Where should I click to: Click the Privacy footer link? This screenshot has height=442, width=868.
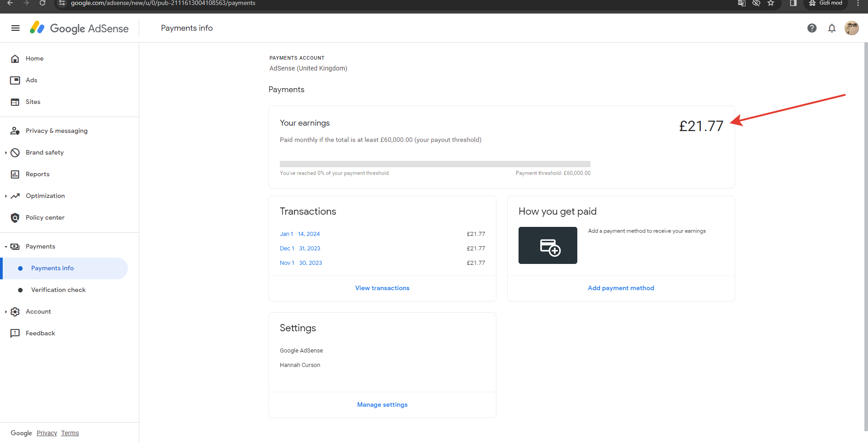coord(47,433)
